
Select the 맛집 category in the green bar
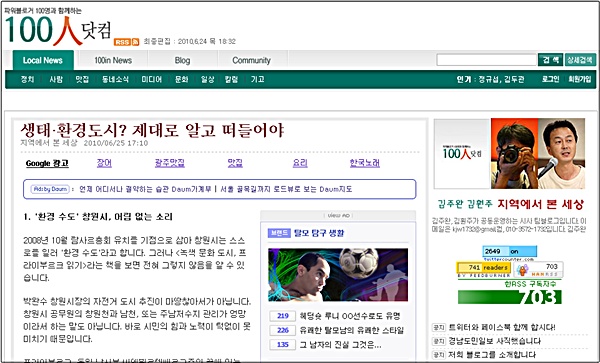coord(82,79)
